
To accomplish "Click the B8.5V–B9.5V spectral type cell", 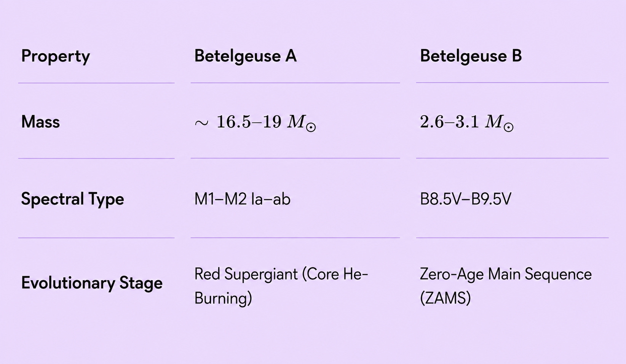I will pyautogui.click(x=465, y=199).
